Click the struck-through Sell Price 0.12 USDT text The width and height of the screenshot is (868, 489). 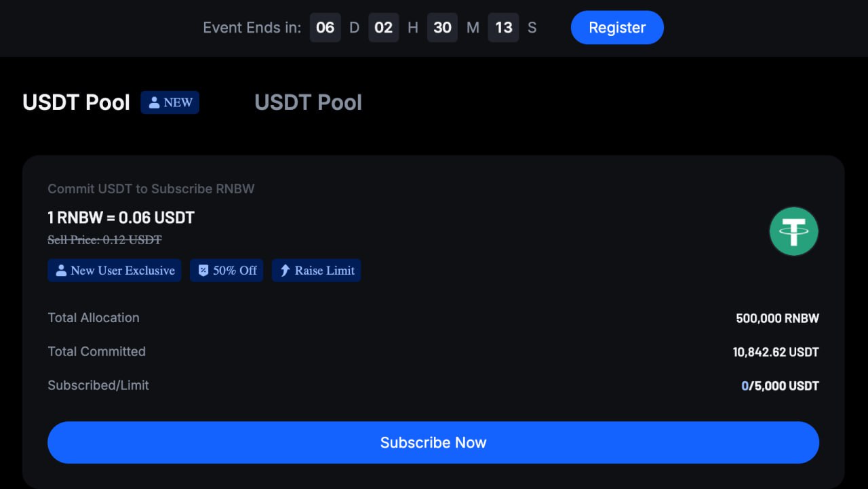[104, 239]
